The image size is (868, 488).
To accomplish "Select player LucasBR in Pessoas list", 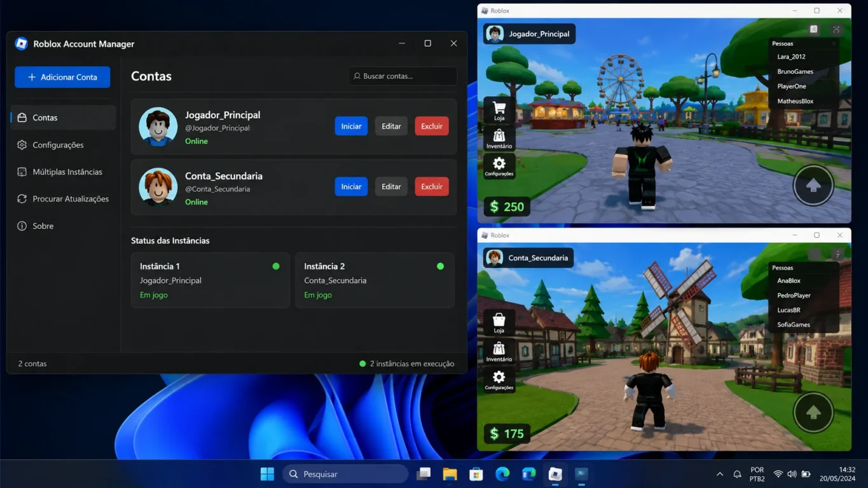I will click(x=789, y=309).
